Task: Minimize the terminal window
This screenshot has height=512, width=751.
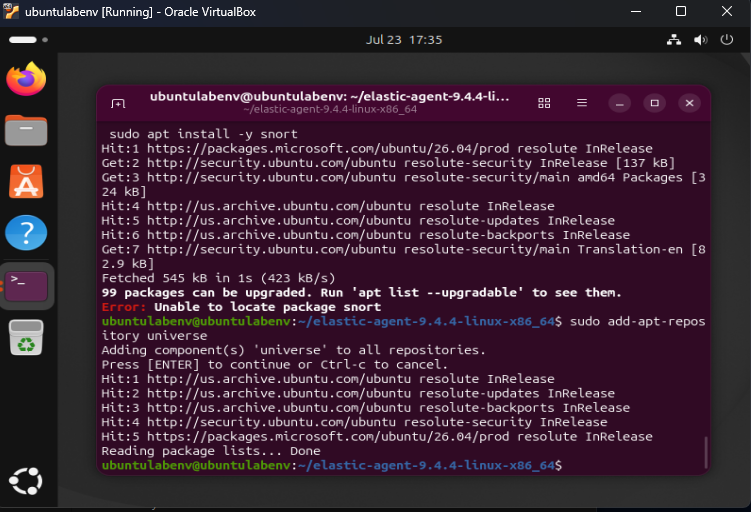Action: click(x=620, y=103)
